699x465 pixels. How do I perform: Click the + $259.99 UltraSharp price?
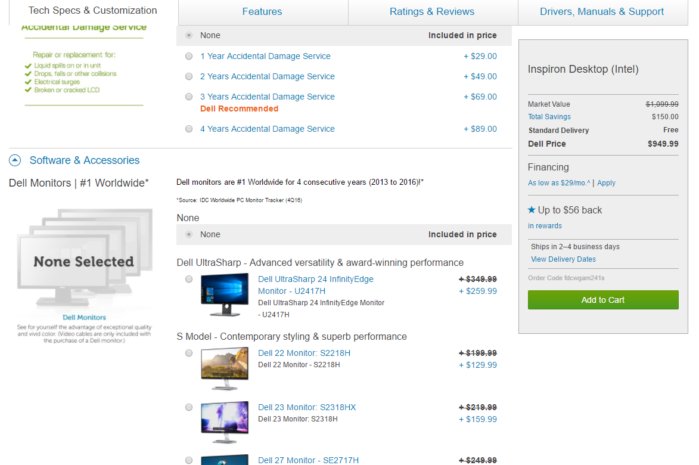478,291
